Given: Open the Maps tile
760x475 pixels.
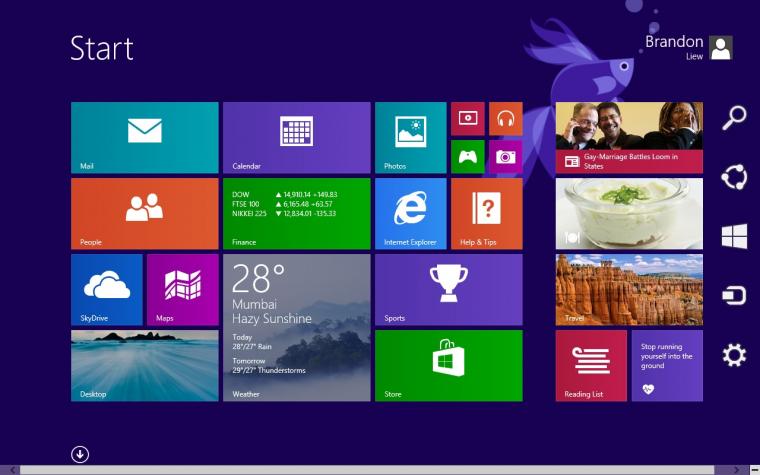Looking at the screenshot, I should (x=183, y=289).
